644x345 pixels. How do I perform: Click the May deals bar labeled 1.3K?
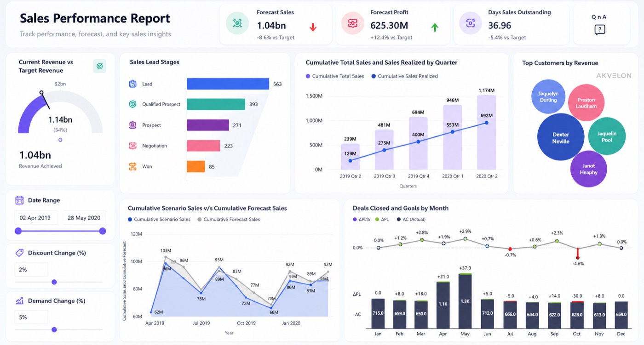[465, 301]
